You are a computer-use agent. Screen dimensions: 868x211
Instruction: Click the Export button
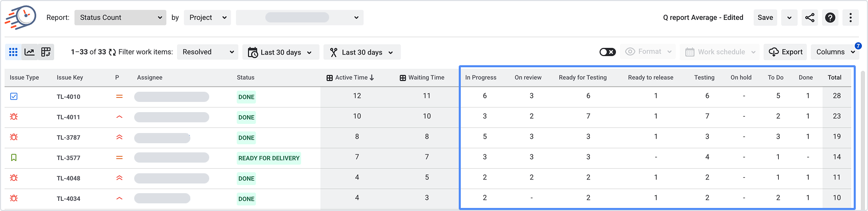click(785, 52)
